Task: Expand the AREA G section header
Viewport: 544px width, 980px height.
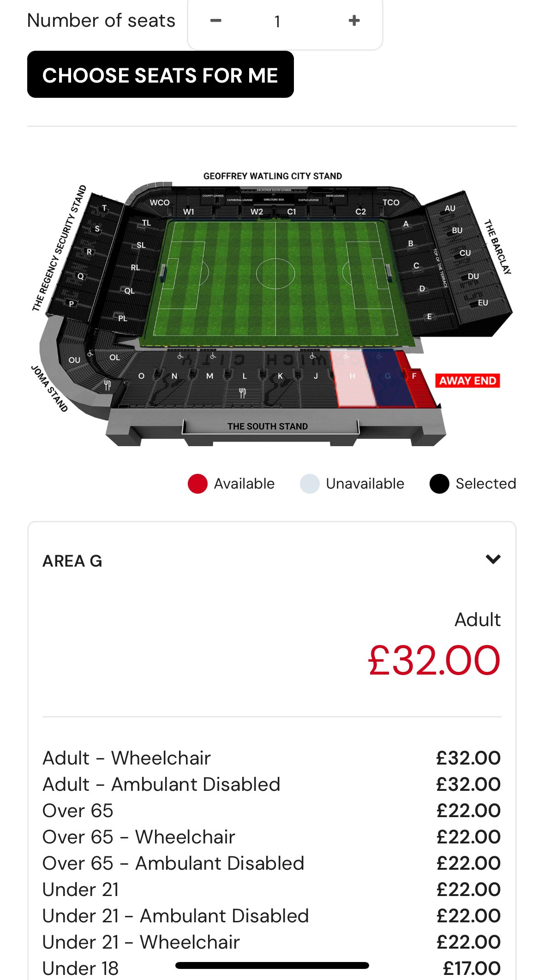Action: tap(72, 561)
